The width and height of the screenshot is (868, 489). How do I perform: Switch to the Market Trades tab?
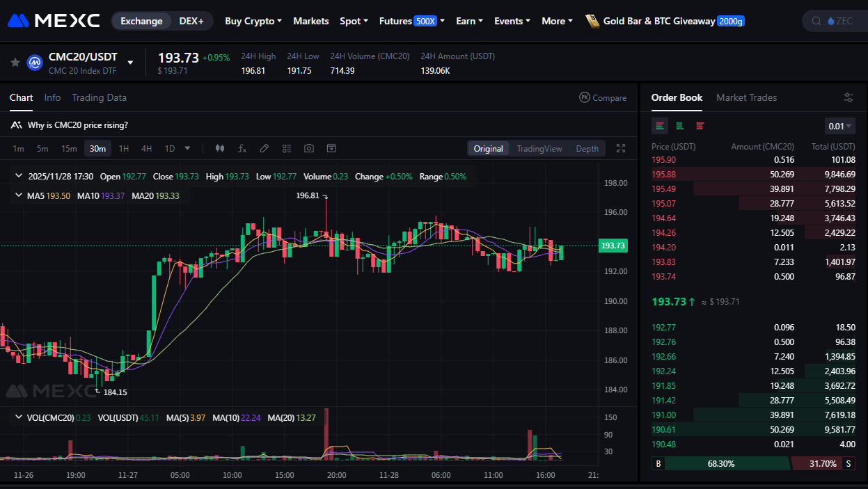point(746,97)
